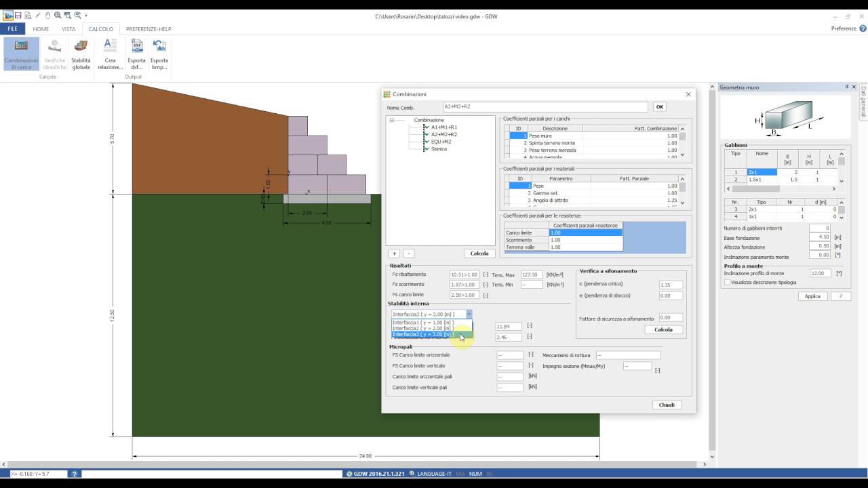This screenshot has height=488, width=868.
Task: Click Inclinazione profilo di monte field
Action: coord(819,273)
